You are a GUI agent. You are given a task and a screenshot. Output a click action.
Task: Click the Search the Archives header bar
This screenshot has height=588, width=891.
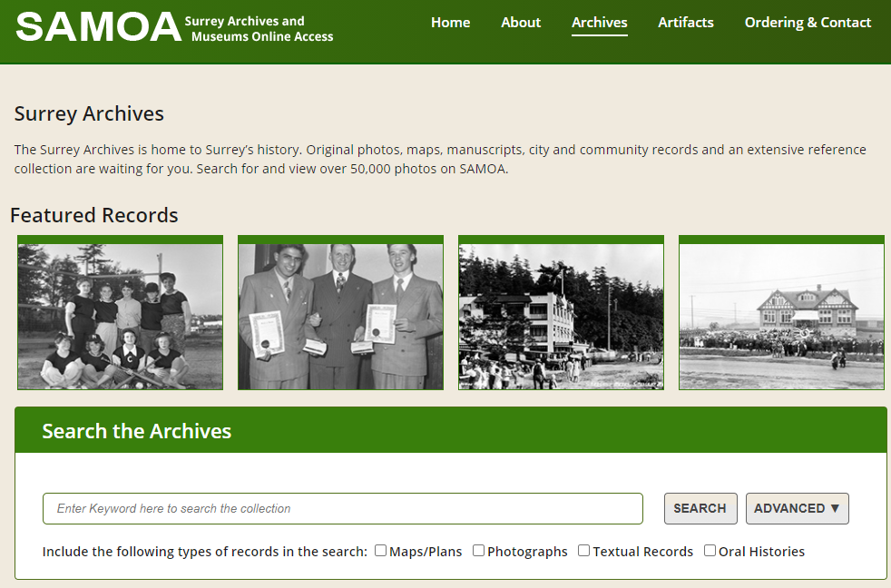[x=450, y=431]
